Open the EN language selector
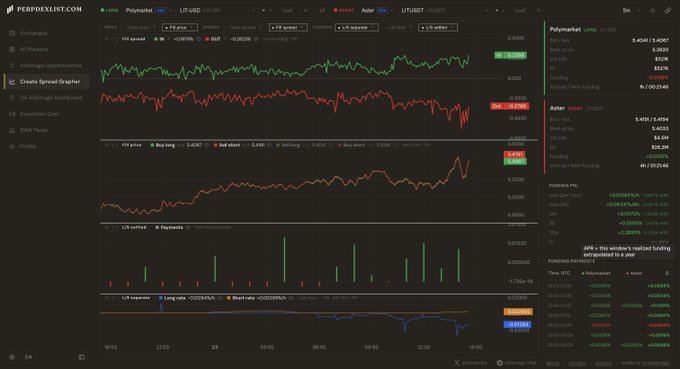680x369 pixels. click(28, 357)
